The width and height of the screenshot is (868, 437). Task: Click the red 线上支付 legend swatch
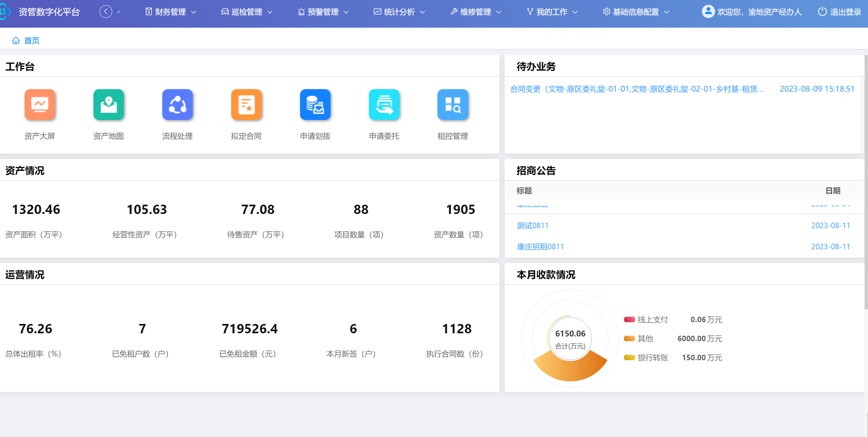629,319
